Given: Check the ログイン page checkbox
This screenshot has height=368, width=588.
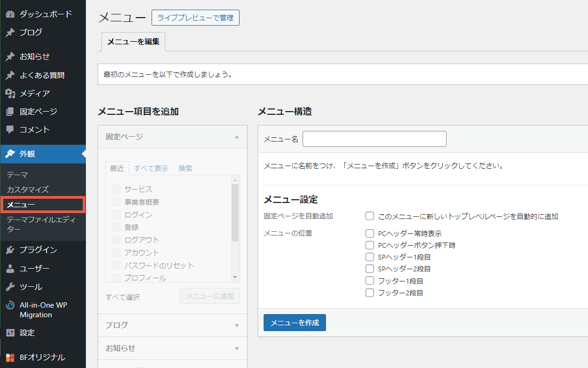Looking at the screenshot, I should [116, 214].
